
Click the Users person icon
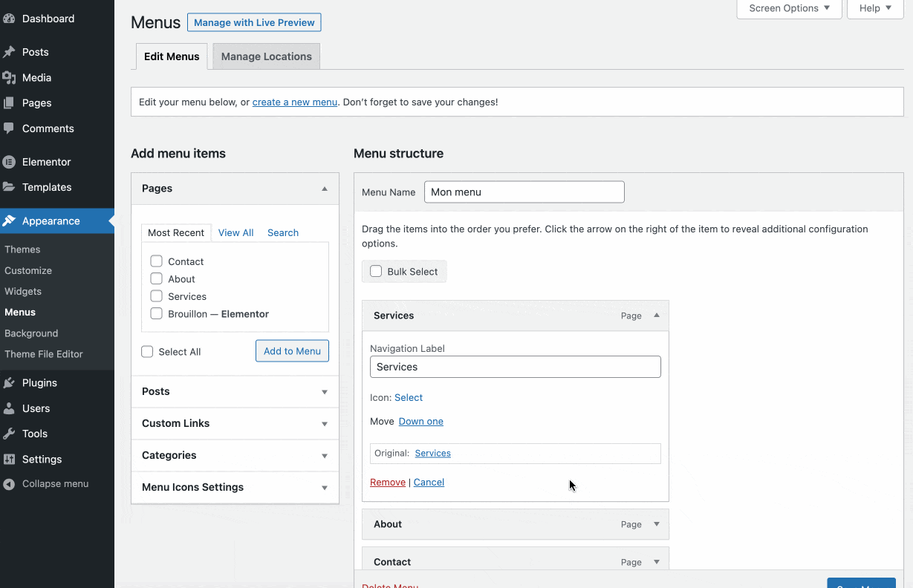[9, 408]
